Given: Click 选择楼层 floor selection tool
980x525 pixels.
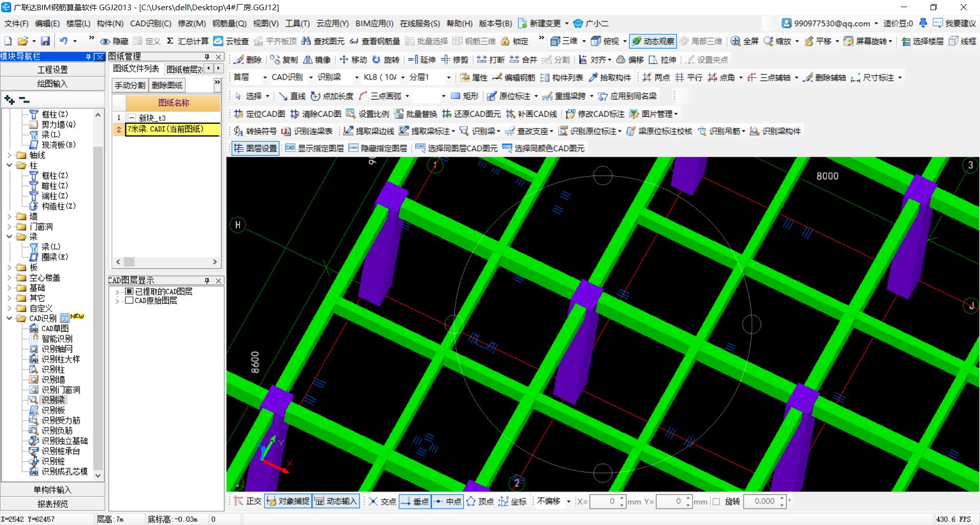Looking at the screenshot, I should (x=922, y=41).
